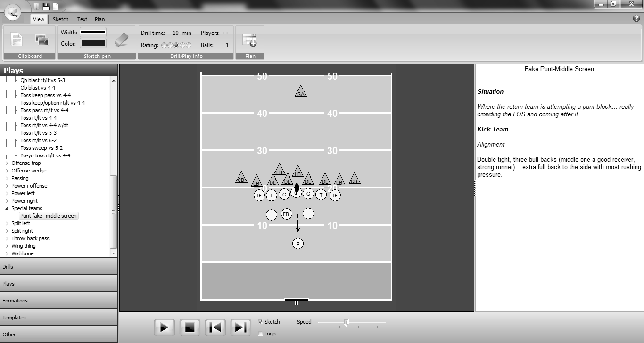Select the CB triangle on the right end
Viewport: 644px width, 343px height.
(355, 179)
